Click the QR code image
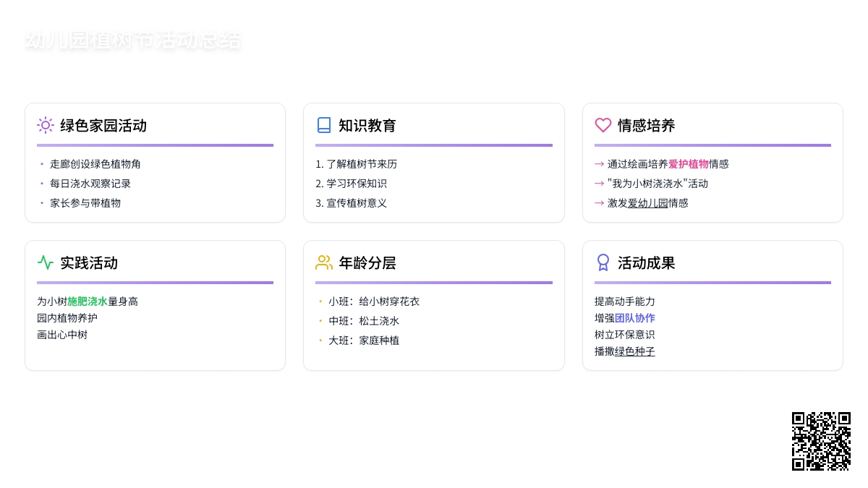868x488 pixels. [821, 441]
